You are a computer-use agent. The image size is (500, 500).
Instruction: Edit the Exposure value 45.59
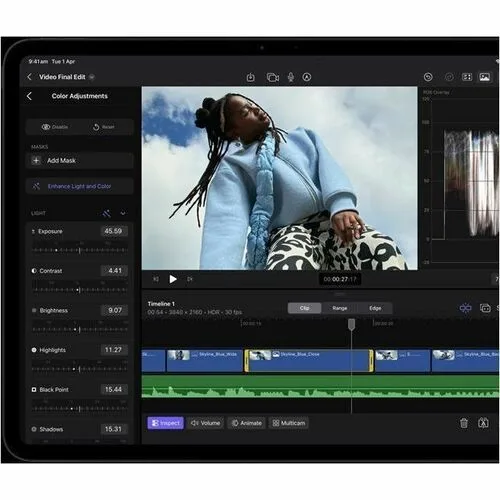click(x=114, y=231)
